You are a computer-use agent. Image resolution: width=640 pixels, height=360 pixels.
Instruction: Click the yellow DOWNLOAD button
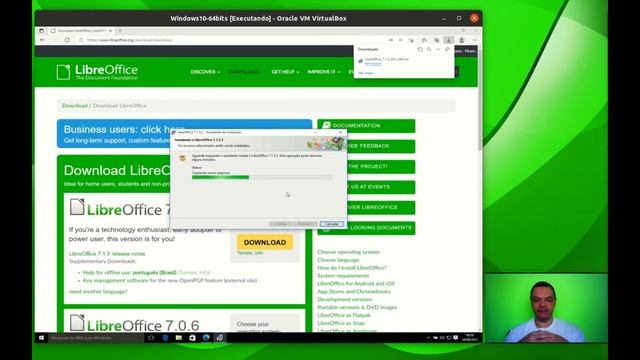[x=265, y=242]
